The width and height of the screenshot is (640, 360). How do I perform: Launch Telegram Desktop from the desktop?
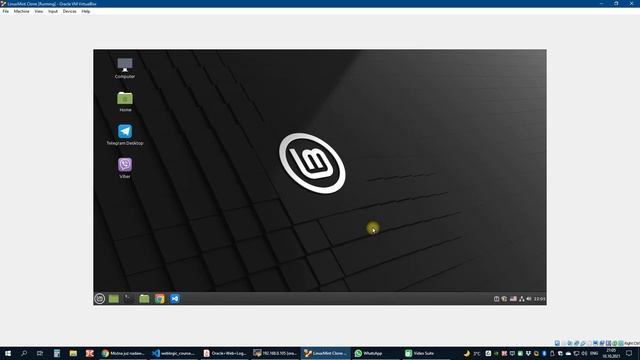coord(125,135)
